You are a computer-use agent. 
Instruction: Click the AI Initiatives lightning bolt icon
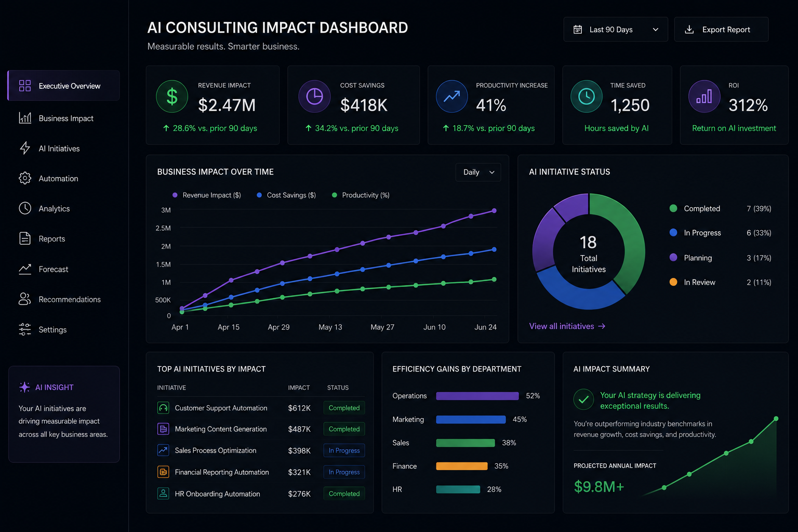click(x=25, y=148)
